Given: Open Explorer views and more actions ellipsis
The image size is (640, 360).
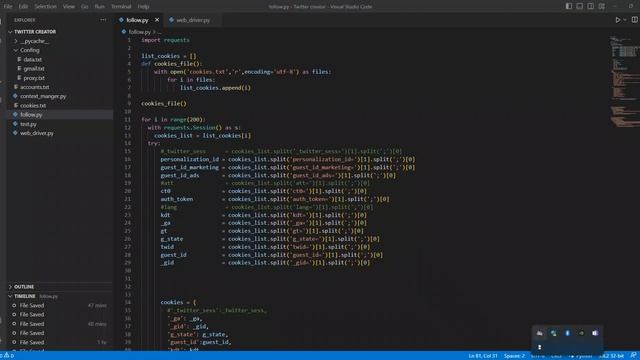Looking at the screenshot, I should (103, 20).
